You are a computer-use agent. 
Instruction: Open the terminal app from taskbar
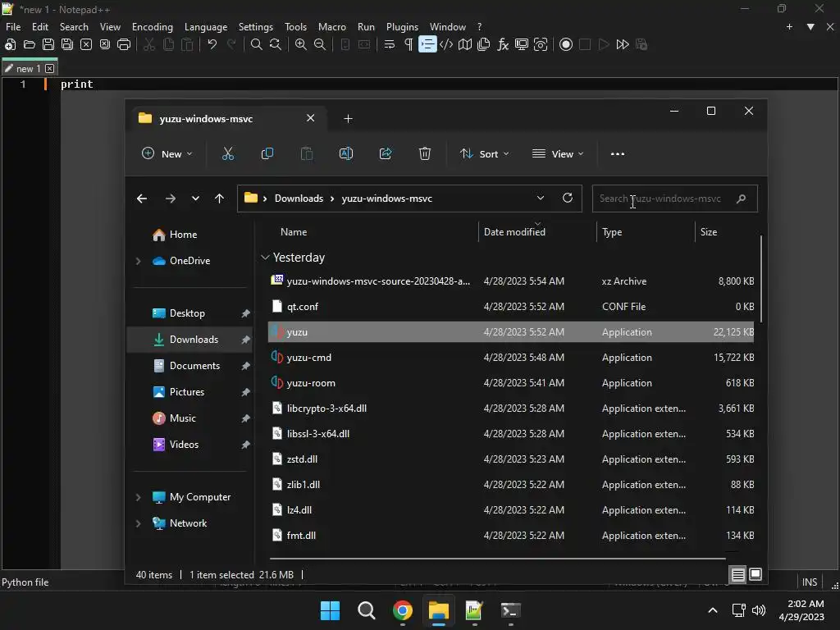coord(510,610)
